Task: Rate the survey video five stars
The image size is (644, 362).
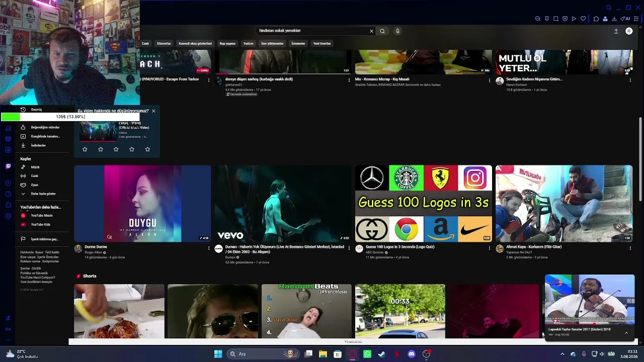Action: click(x=147, y=149)
